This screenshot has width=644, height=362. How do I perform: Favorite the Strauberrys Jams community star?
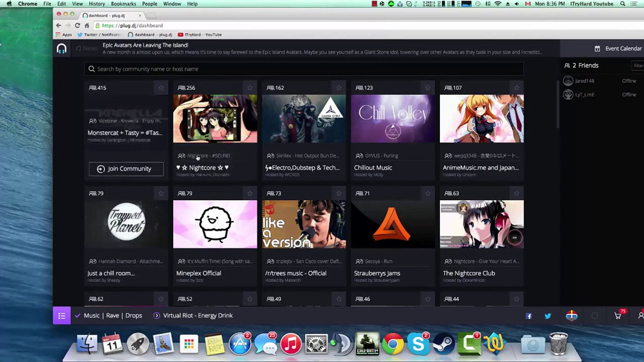[x=428, y=193]
